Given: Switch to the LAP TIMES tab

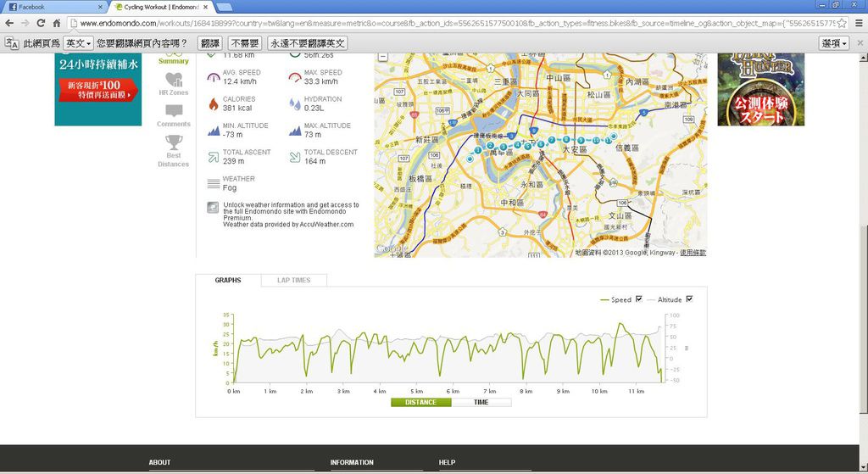Looking at the screenshot, I should (x=294, y=280).
